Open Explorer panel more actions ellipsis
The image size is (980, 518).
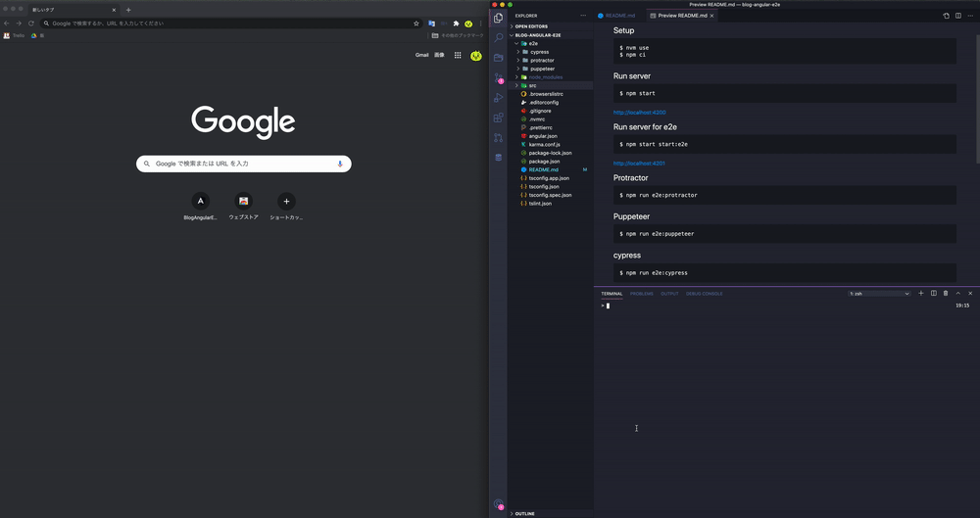(x=583, y=16)
